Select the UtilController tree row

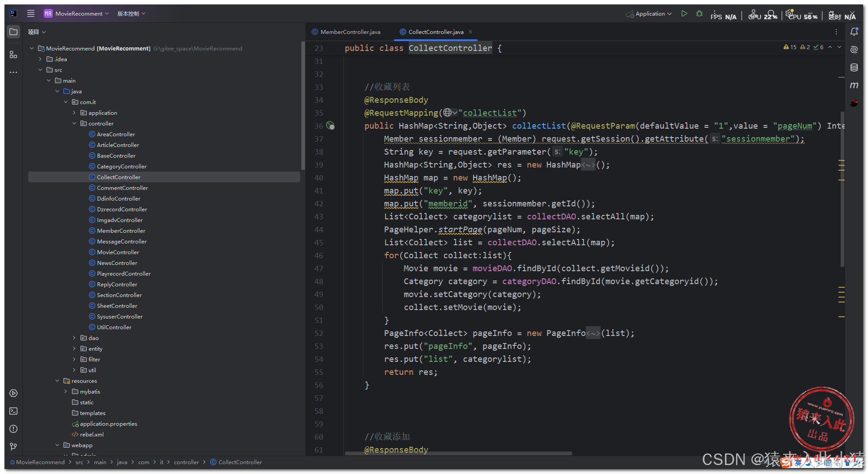pos(164,327)
